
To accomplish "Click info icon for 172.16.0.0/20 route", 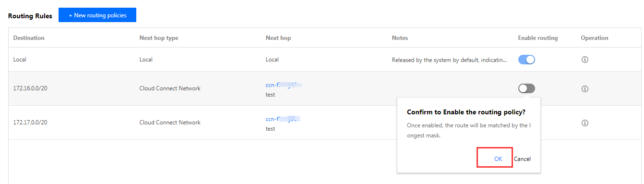I will [x=584, y=89].
